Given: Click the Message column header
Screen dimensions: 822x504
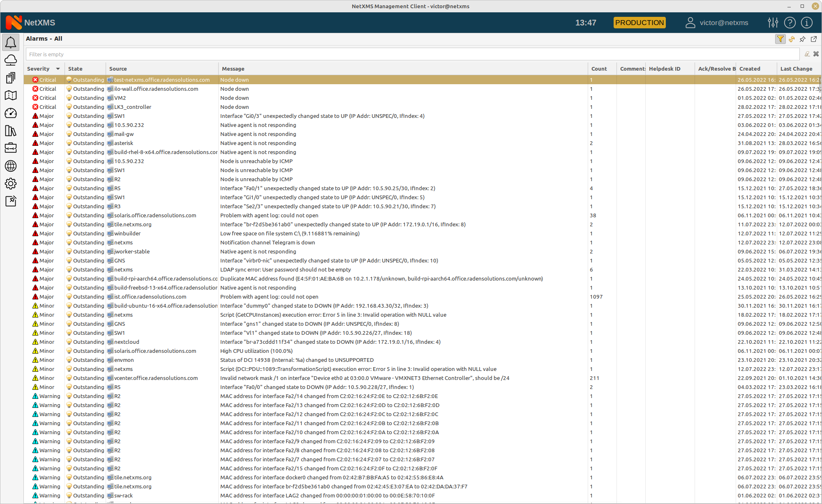Looking at the screenshot, I should coord(233,69).
